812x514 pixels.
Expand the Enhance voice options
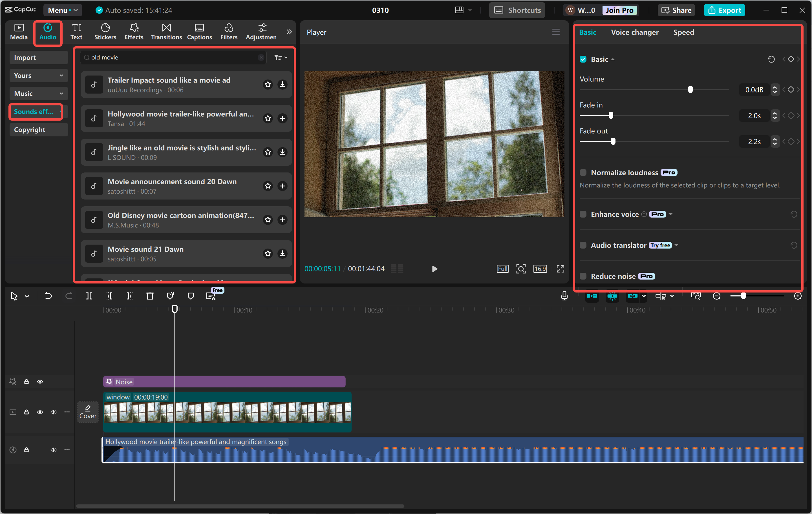pos(671,214)
